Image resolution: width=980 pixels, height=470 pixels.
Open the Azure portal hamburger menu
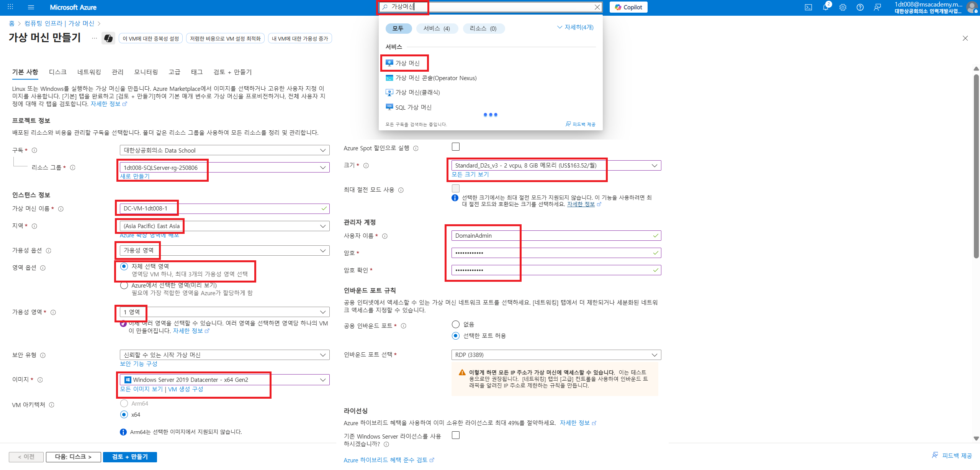(31, 7)
